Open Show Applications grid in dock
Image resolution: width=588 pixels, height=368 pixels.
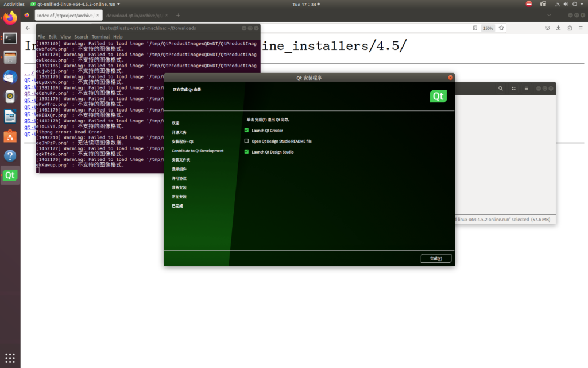[10, 357]
